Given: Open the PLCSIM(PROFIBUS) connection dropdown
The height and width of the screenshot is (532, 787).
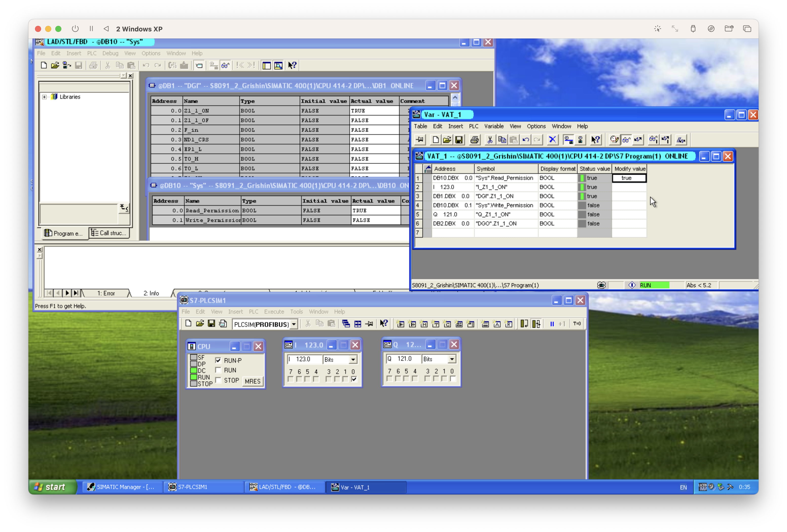Looking at the screenshot, I should [294, 324].
